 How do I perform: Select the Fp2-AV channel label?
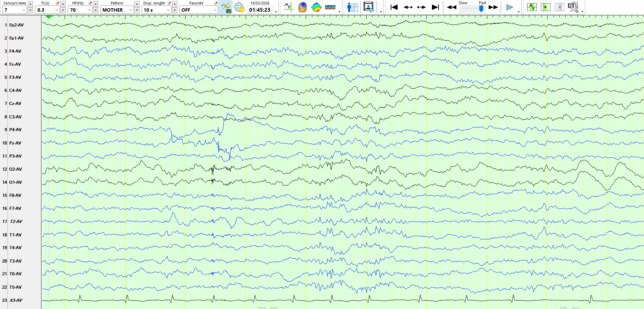(x=16, y=25)
